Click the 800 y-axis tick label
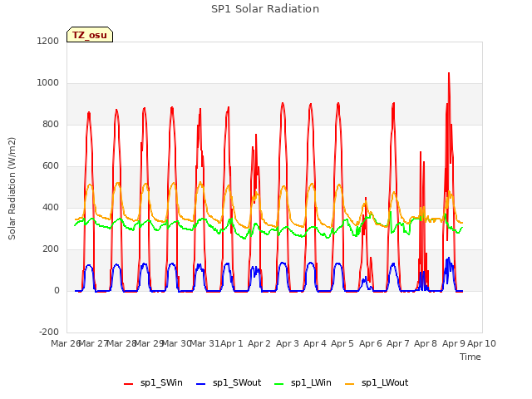Viewport: 532px width, 399px height. click(51, 124)
